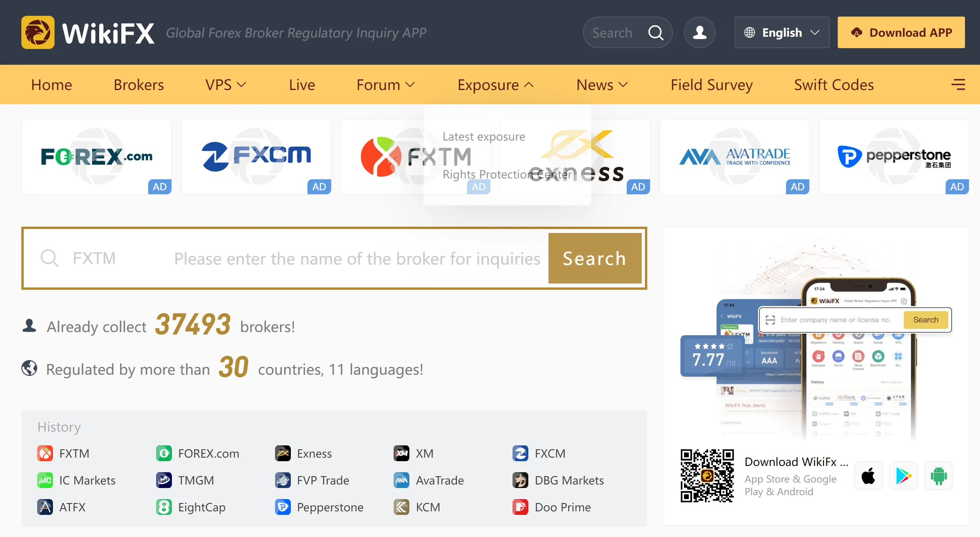Click the DBG Markets icon in History
980x537 pixels.
point(520,480)
